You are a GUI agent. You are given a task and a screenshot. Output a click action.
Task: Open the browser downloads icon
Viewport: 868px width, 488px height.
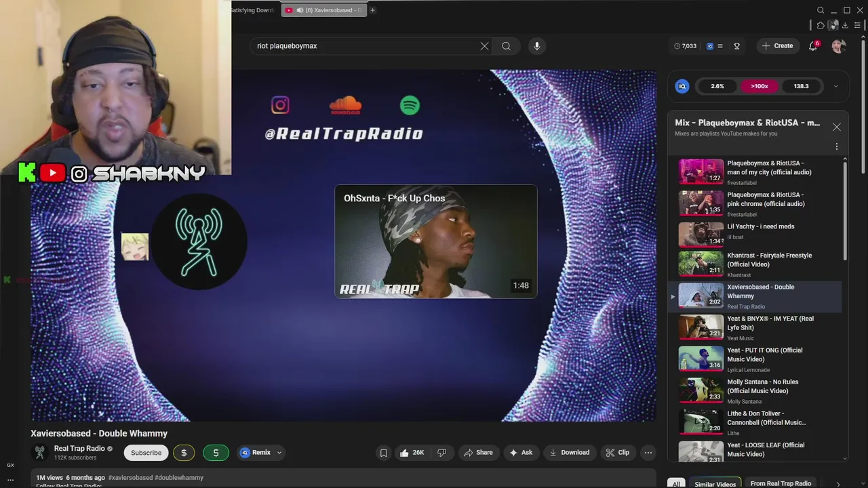click(x=845, y=25)
